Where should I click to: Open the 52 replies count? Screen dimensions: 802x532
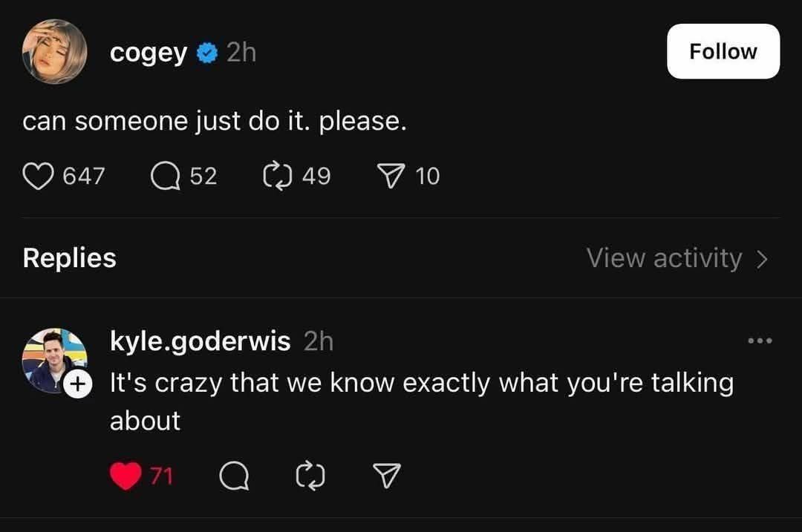click(x=203, y=177)
